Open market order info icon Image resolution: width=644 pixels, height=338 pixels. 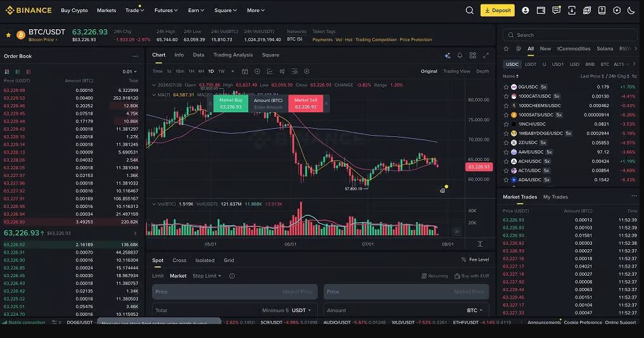[x=232, y=276]
